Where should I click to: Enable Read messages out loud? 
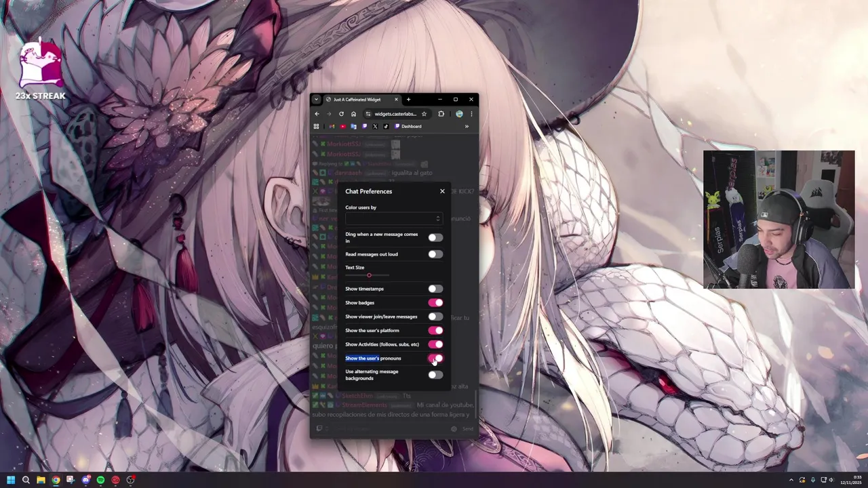click(x=435, y=254)
